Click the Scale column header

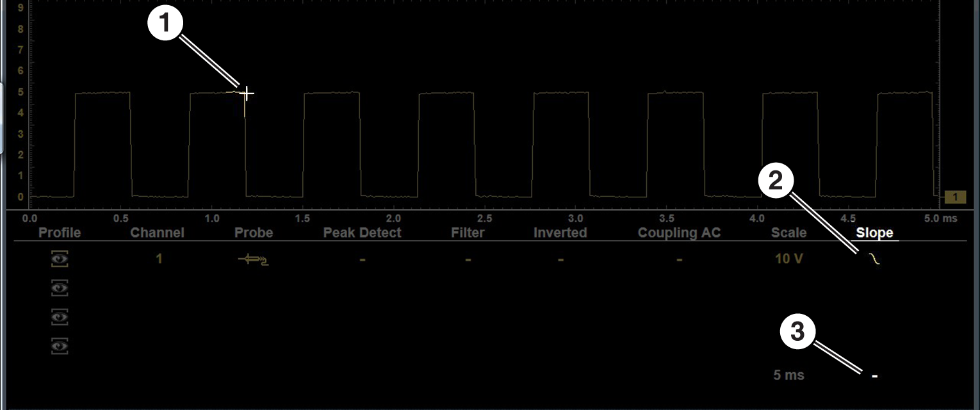(788, 233)
